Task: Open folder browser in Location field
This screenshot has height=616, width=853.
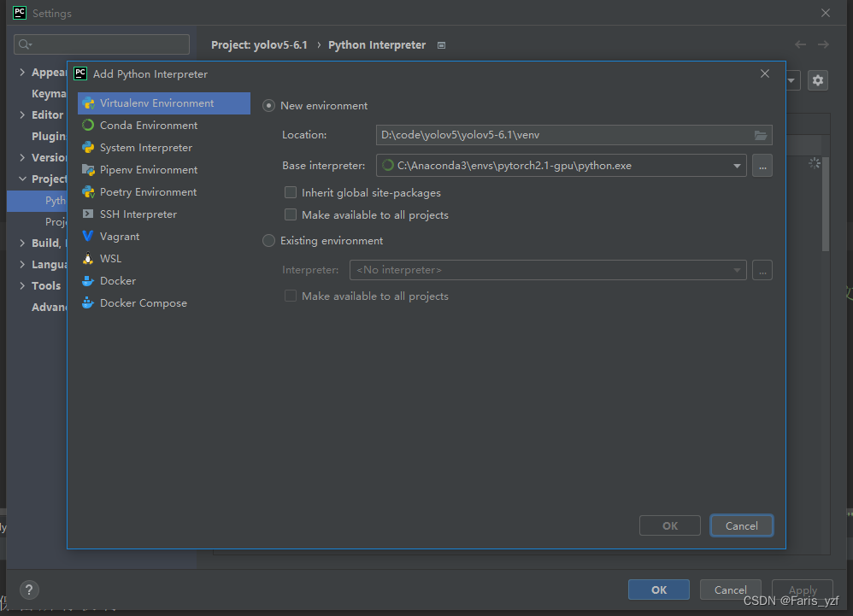Action: click(x=761, y=135)
